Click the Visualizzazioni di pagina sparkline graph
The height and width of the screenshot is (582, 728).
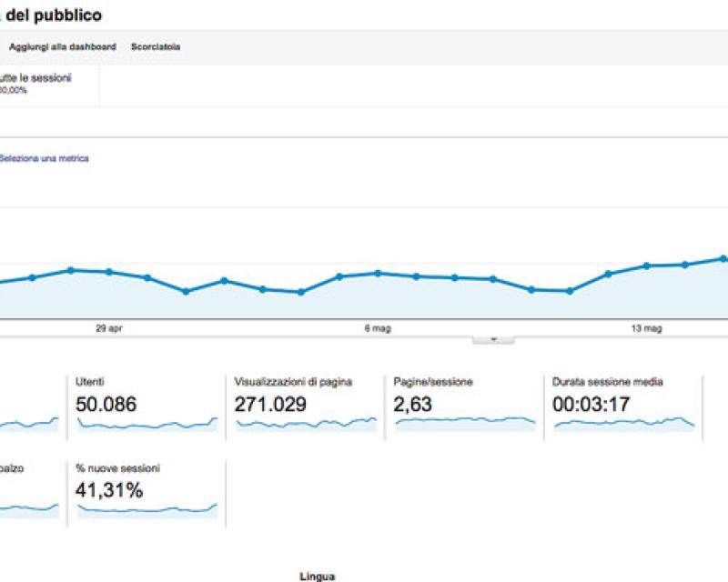coord(300,423)
